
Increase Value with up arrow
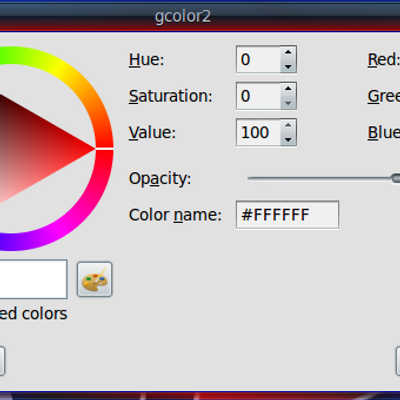[x=288, y=125]
